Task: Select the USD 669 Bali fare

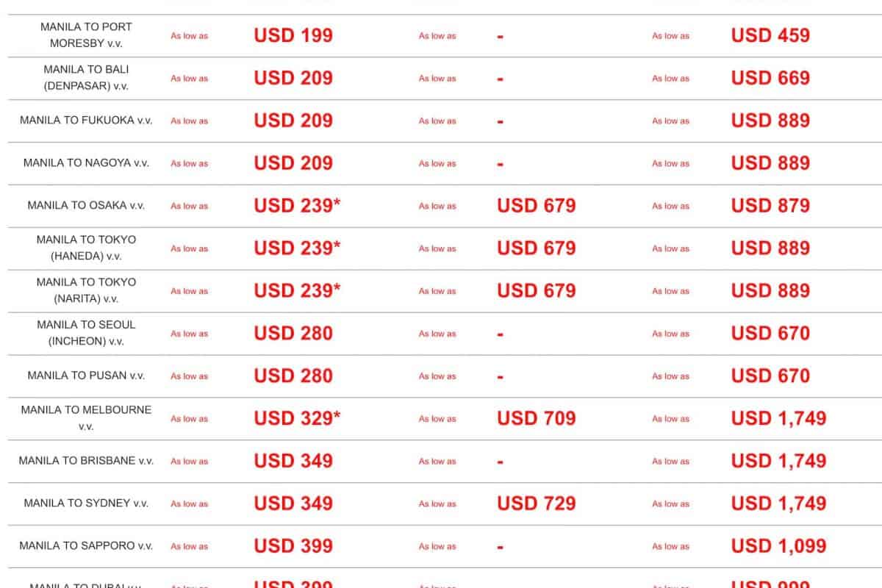Action: tap(770, 78)
